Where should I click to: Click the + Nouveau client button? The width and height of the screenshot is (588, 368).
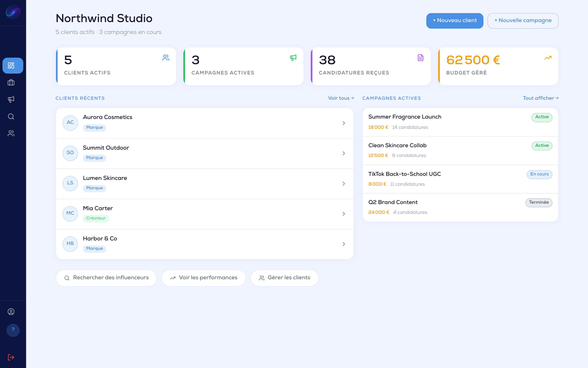[x=455, y=21]
